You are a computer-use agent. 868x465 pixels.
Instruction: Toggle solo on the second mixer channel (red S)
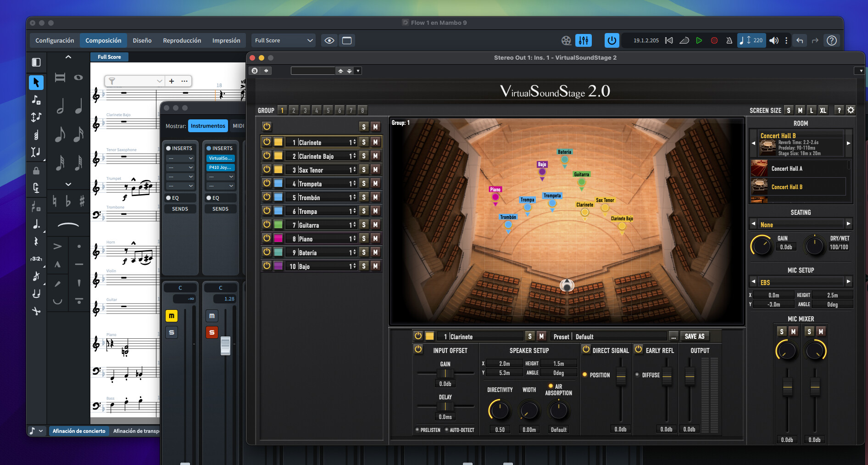coord(211,332)
